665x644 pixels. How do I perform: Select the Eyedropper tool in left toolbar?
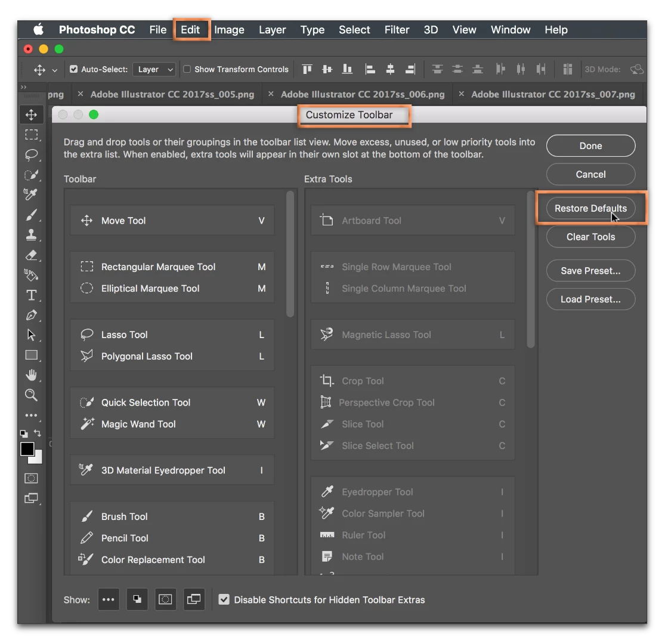31,194
